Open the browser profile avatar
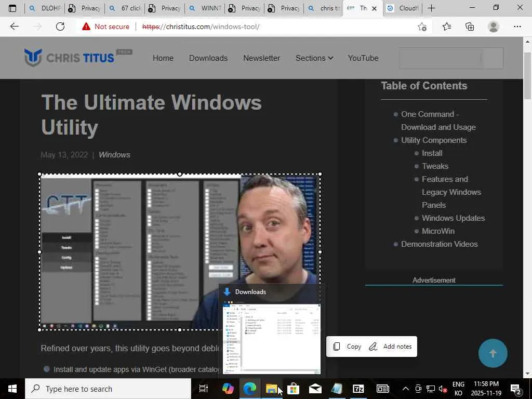 point(494,26)
